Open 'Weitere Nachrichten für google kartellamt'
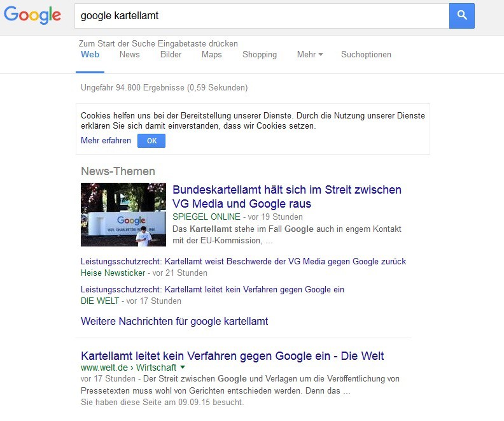Viewport: 504px width, 421px height. pyautogui.click(x=174, y=321)
